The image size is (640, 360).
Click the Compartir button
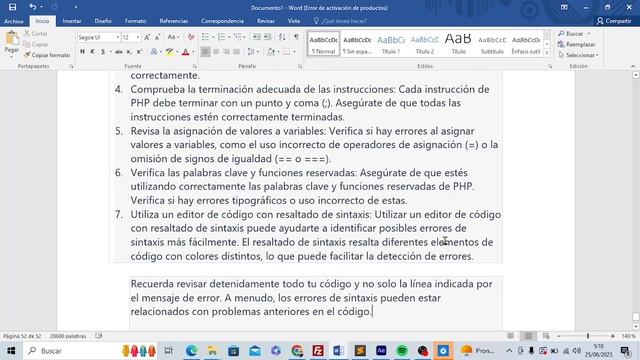tap(614, 21)
